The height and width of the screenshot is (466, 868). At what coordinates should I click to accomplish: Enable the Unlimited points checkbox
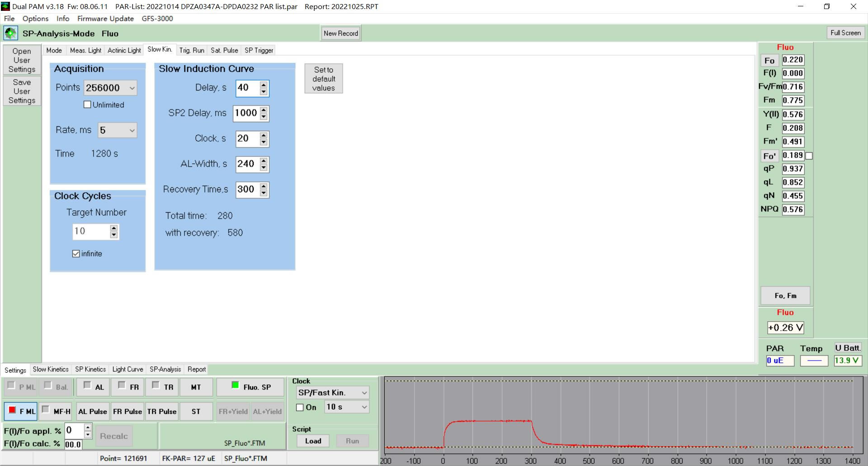(87, 105)
